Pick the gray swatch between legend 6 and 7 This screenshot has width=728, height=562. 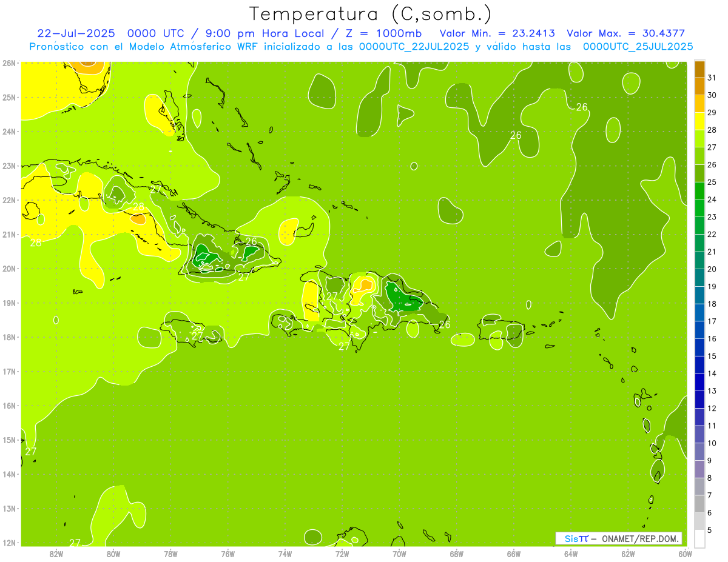point(699,504)
